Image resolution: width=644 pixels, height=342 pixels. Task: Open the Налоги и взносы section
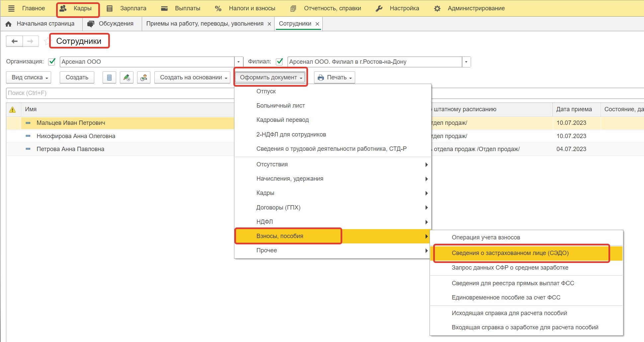tap(245, 9)
